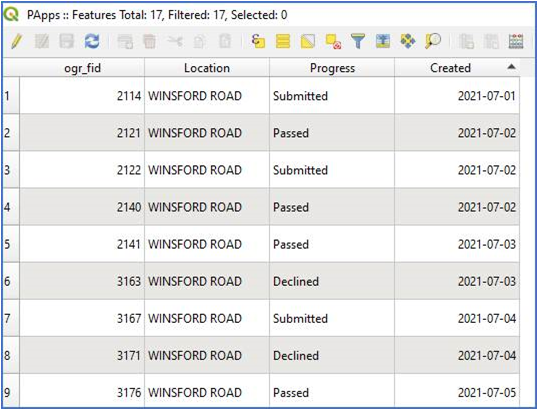The height and width of the screenshot is (410, 539).
Task: Click the save edits floppy icon
Action: [66, 42]
